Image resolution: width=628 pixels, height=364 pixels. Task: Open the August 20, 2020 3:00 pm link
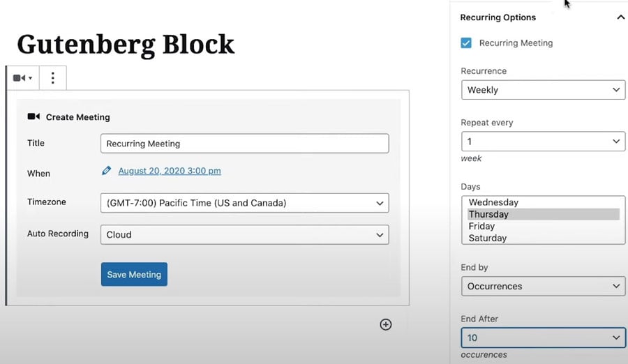tap(170, 171)
